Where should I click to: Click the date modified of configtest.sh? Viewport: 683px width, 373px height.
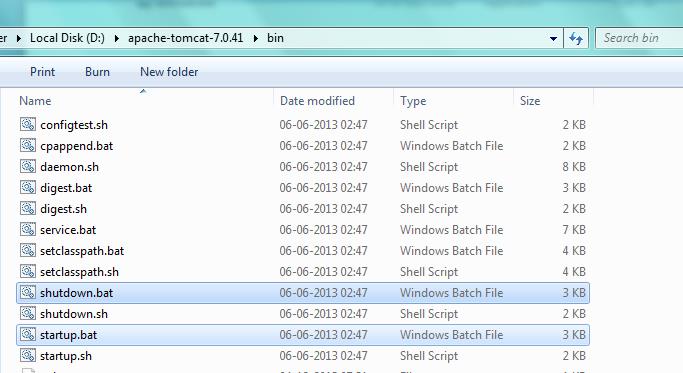323,125
